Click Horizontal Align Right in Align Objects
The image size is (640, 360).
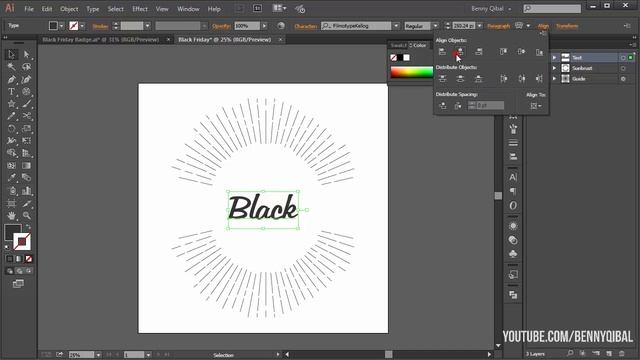(478, 52)
